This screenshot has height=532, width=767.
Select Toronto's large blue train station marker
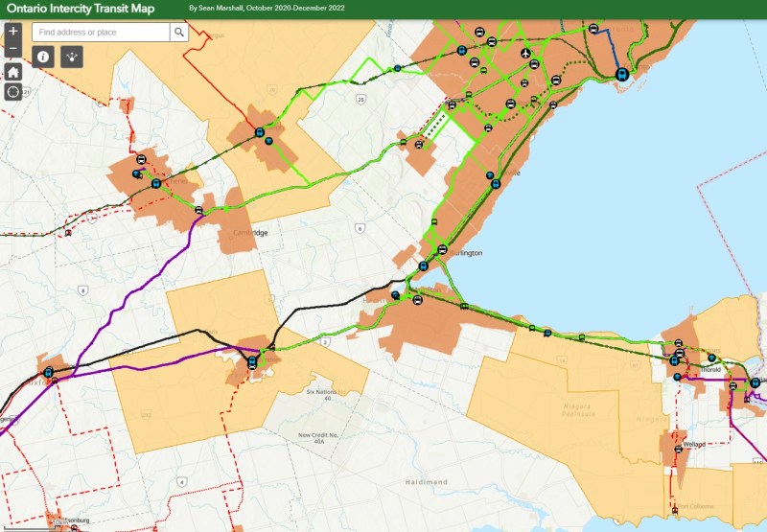(621, 74)
